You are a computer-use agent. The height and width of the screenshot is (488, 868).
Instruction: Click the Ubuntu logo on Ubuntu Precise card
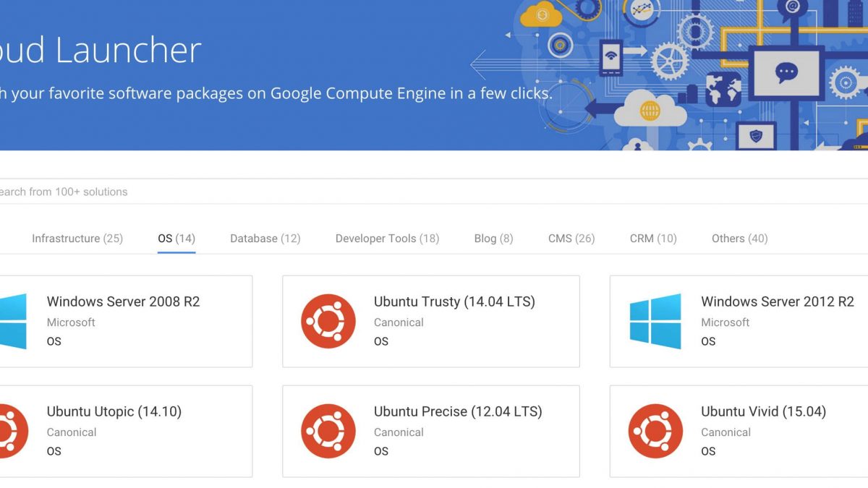tap(328, 431)
